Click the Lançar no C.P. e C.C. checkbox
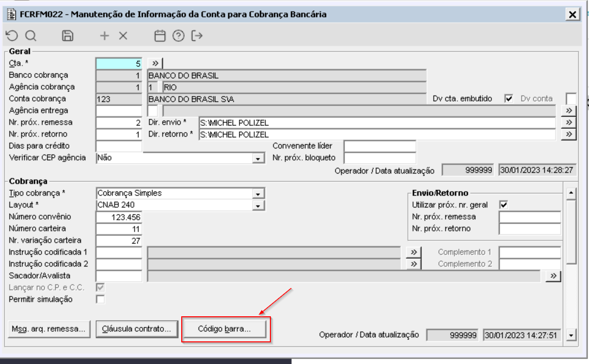This screenshot has height=364, width=589. (100, 287)
